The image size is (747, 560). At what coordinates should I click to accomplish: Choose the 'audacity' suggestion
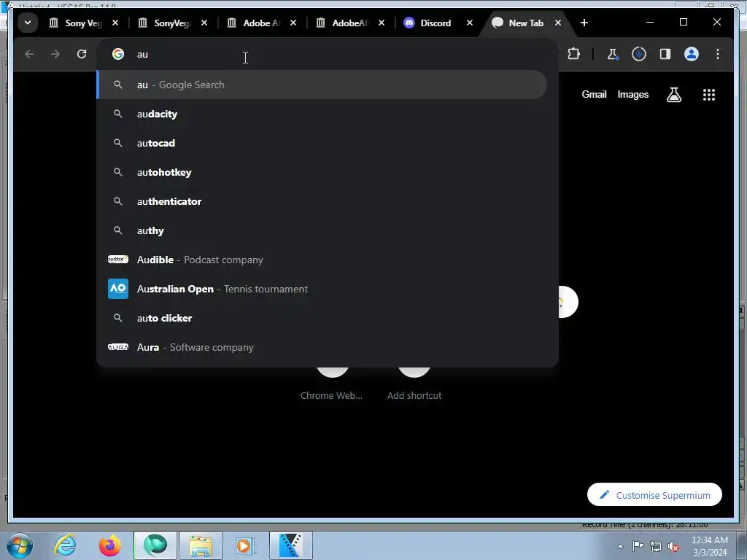click(x=322, y=114)
